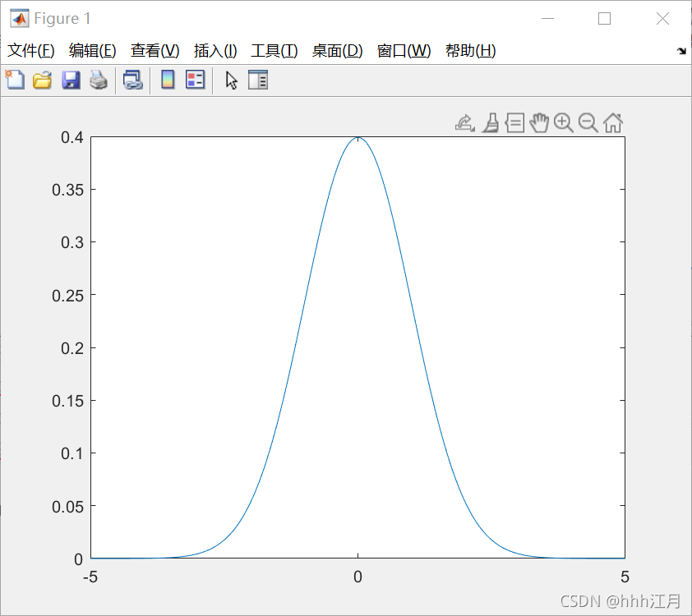
Task: Click the y-axis label 0.35
Action: click(x=67, y=190)
